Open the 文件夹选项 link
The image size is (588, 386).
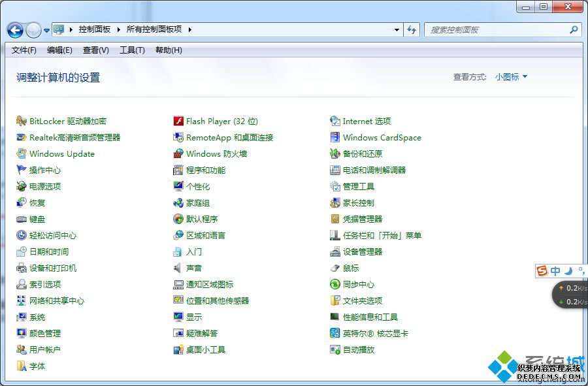click(363, 300)
